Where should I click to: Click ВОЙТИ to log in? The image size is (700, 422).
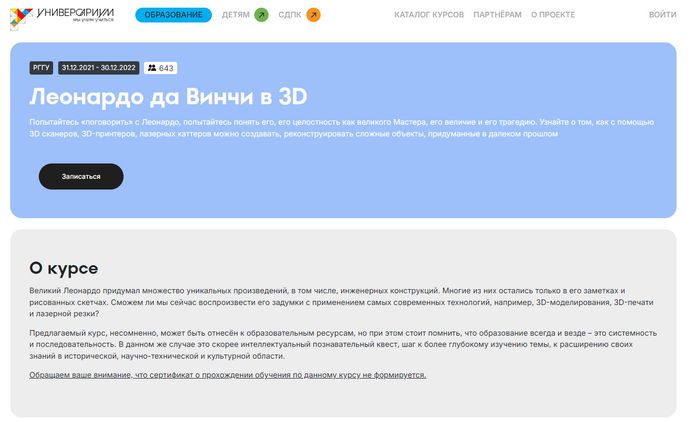coord(662,15)
